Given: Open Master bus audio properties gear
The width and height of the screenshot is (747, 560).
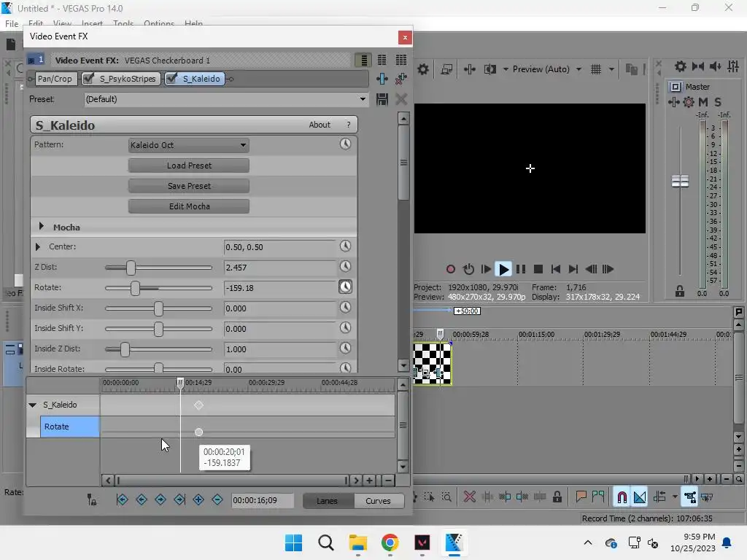Looking at the screenshot, I should (681, 66).
